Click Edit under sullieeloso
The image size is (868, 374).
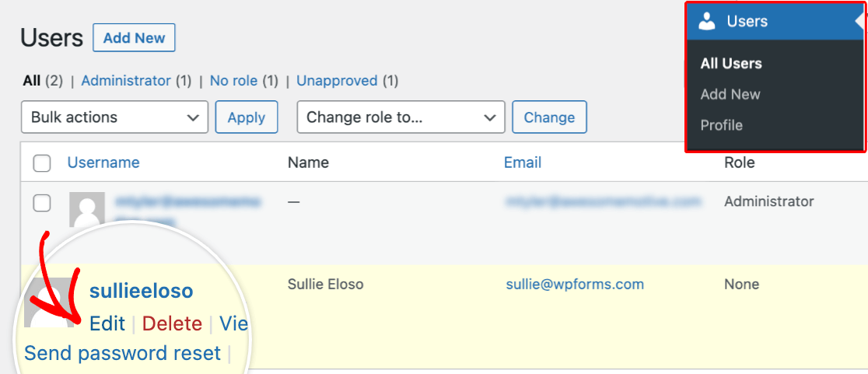[107, 323]
